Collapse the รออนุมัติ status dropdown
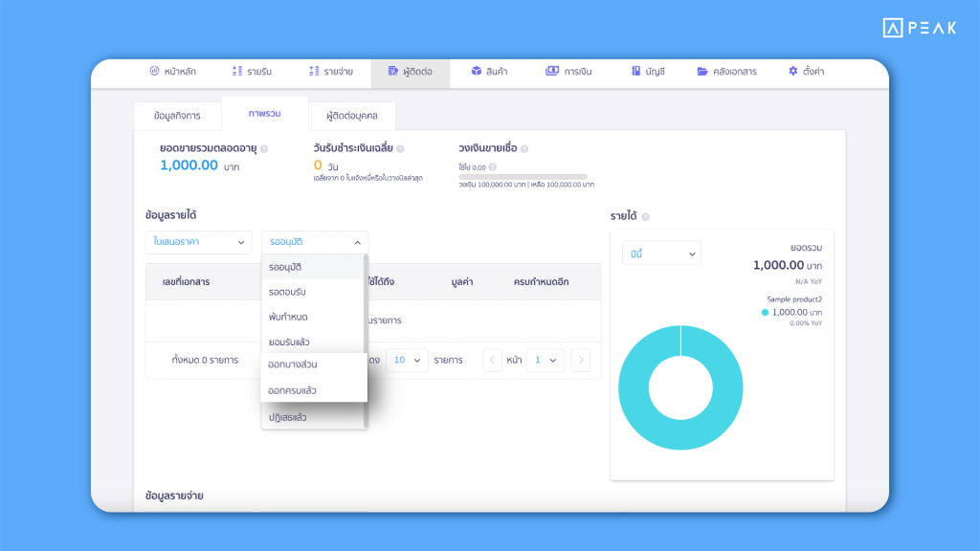The height and width of the screenshot is (551, 980). 314,242
